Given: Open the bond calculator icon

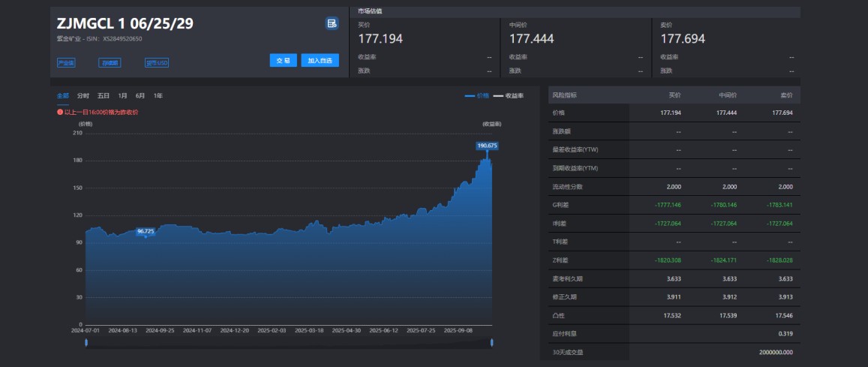Looking at the screenshot, I should [x=332, y=23].
